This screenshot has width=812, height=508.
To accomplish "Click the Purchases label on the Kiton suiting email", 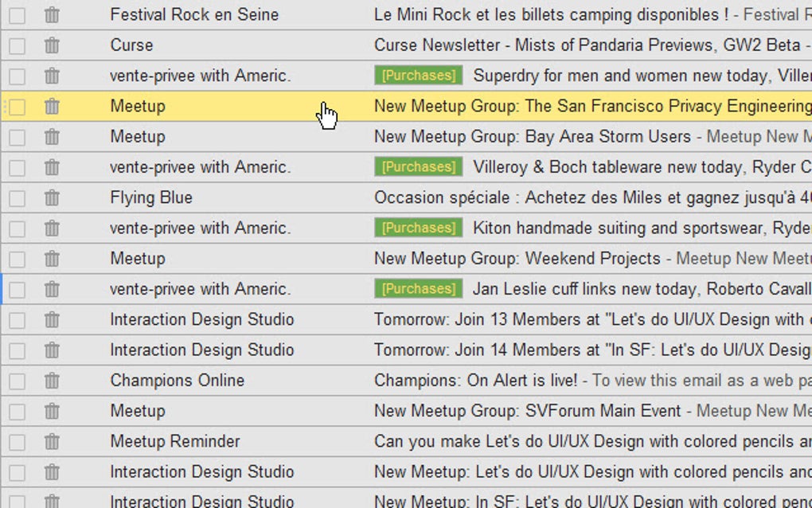I will click(417, 228).
